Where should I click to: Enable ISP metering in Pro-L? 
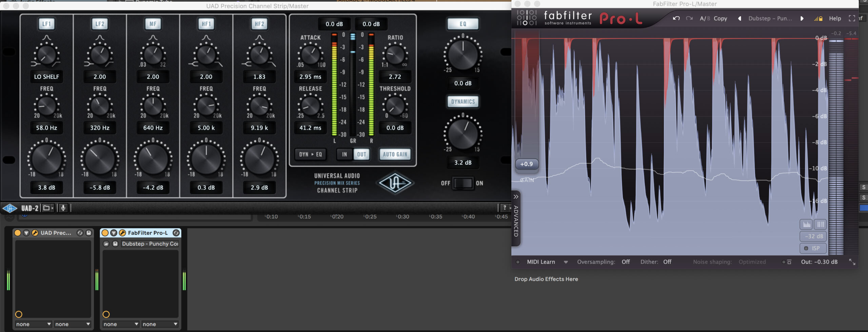point(813,248)
